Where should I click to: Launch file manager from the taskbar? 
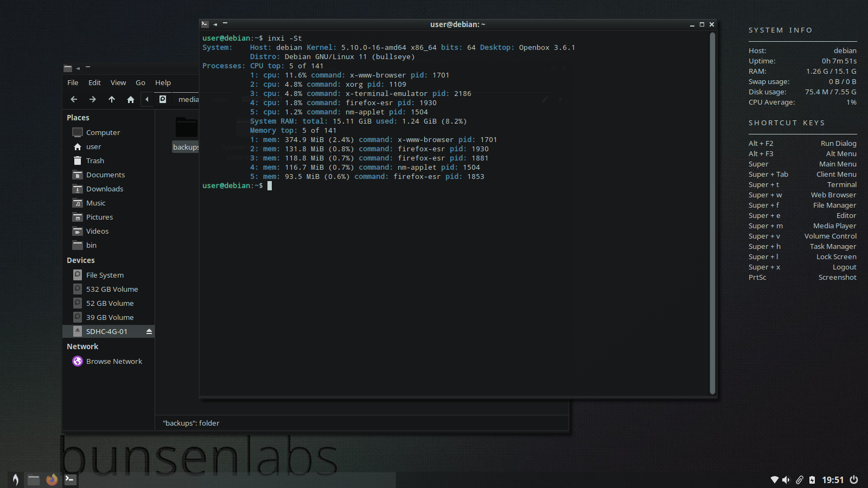pyautogui.click(x=34, y=479)
